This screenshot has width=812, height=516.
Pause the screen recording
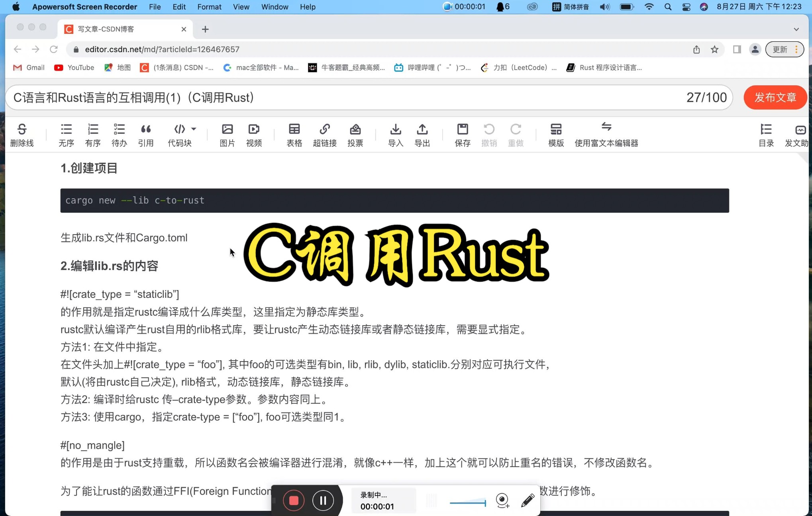[x=323, y=500]
